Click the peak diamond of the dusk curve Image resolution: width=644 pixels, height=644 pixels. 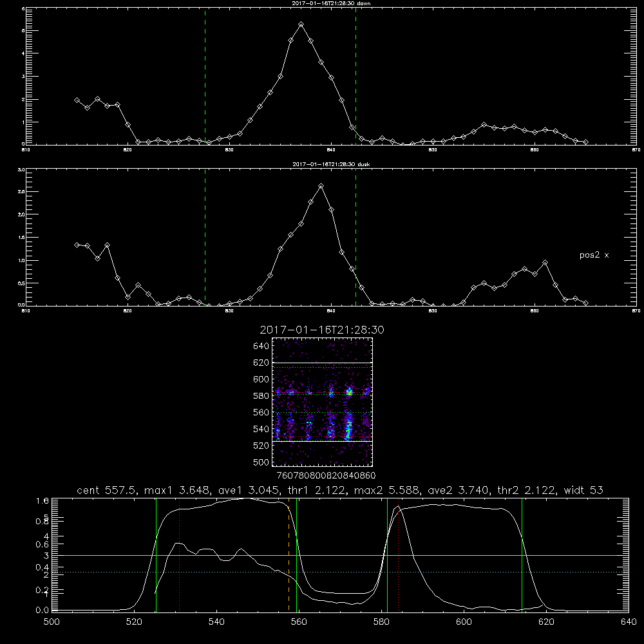pyautogui.click(x=321, y=186)
